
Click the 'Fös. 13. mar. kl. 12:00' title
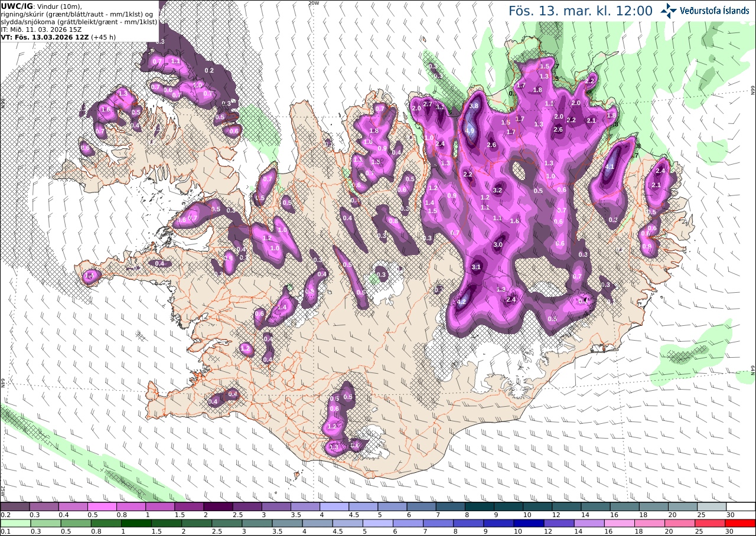[581, 11]
